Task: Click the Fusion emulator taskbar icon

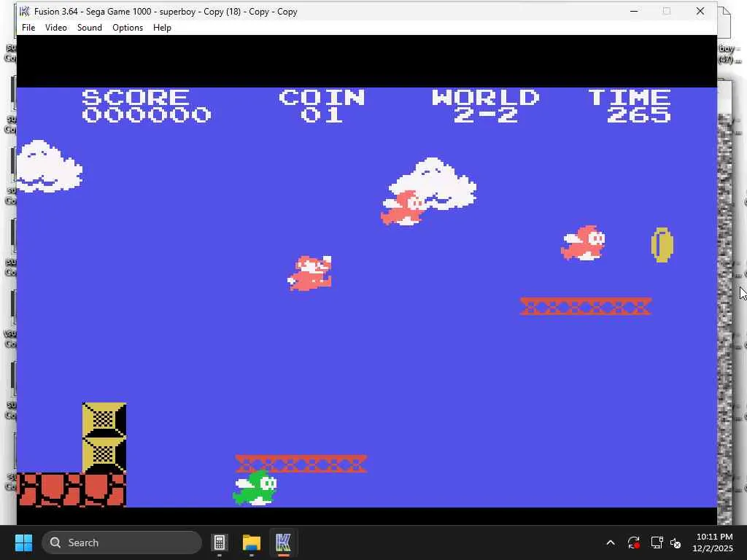Action: [x=283, y=542]
